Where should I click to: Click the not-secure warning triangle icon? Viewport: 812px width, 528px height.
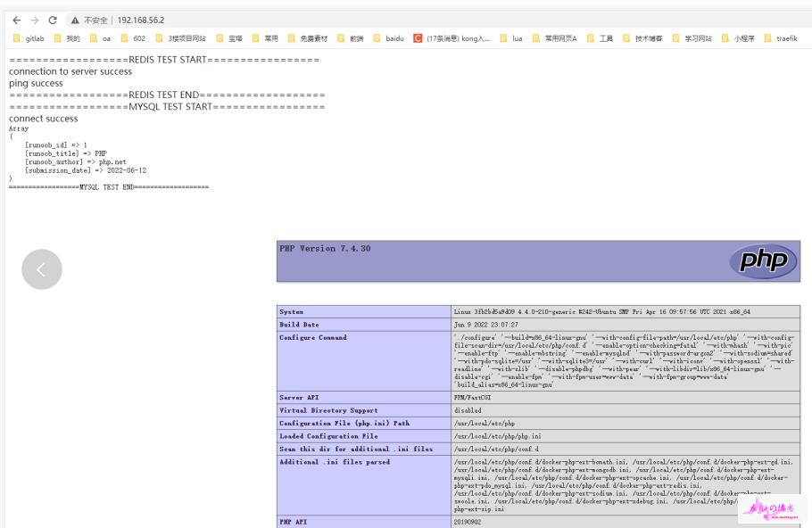point(75,21)
